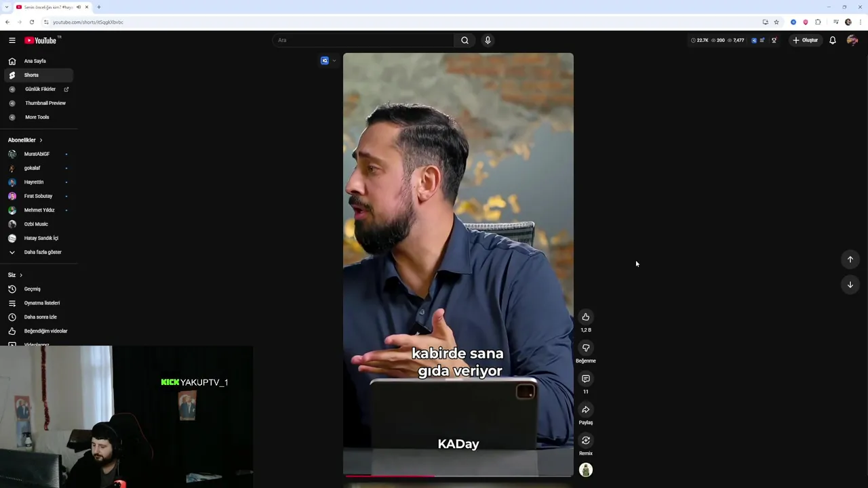Expand the Abonelikler section

coord(25,140)
